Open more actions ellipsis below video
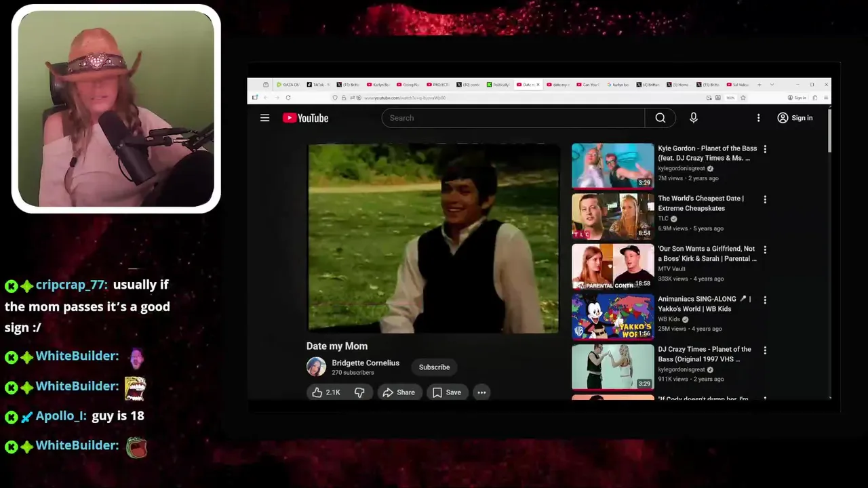Screen dimensions: 868x488 481,392
